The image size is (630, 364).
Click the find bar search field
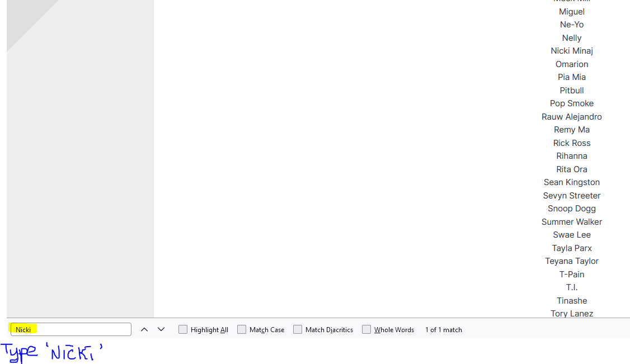click(71, 329)
